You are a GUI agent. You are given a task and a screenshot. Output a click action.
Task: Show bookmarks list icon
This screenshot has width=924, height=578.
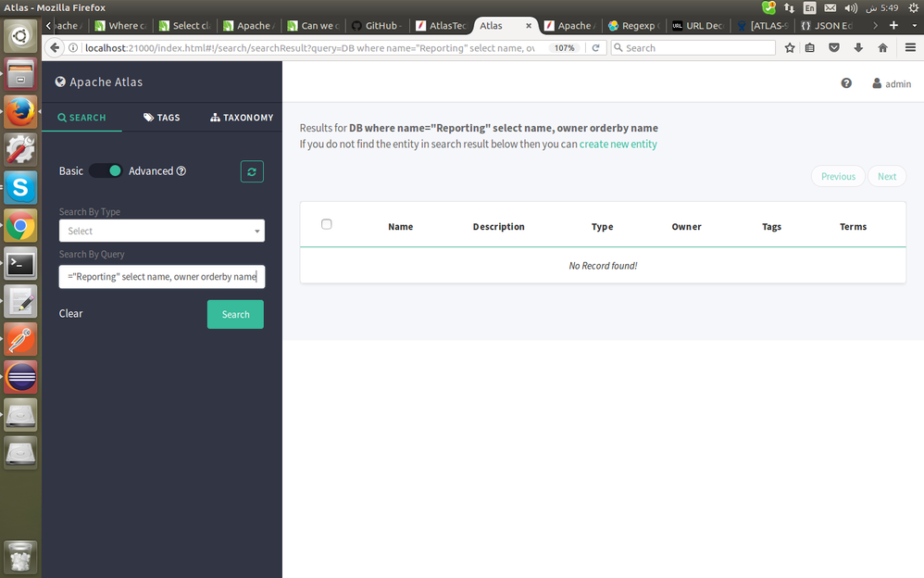coord(810,48)
